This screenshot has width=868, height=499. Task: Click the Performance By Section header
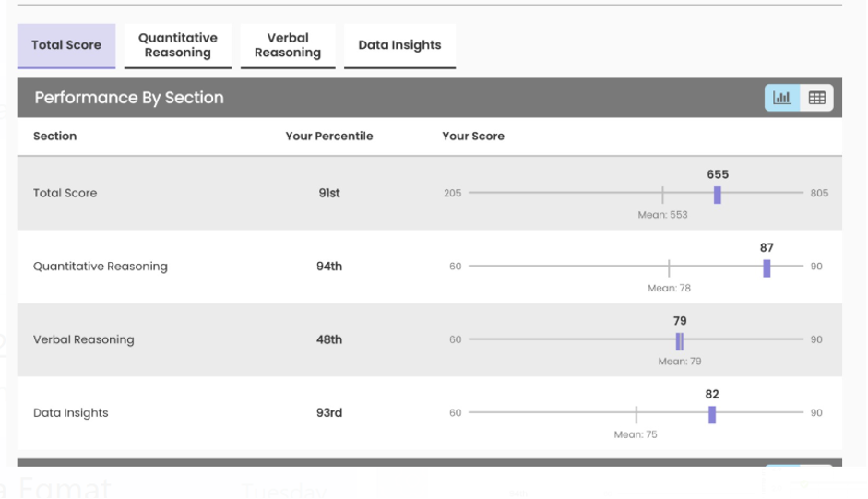coord(129,98)
